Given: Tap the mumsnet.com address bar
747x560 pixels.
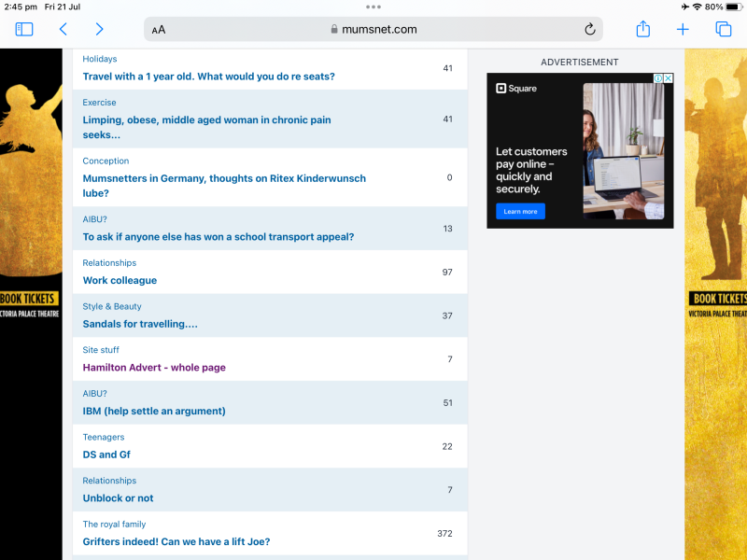Looking at the screenshot, I should point(373,29).
